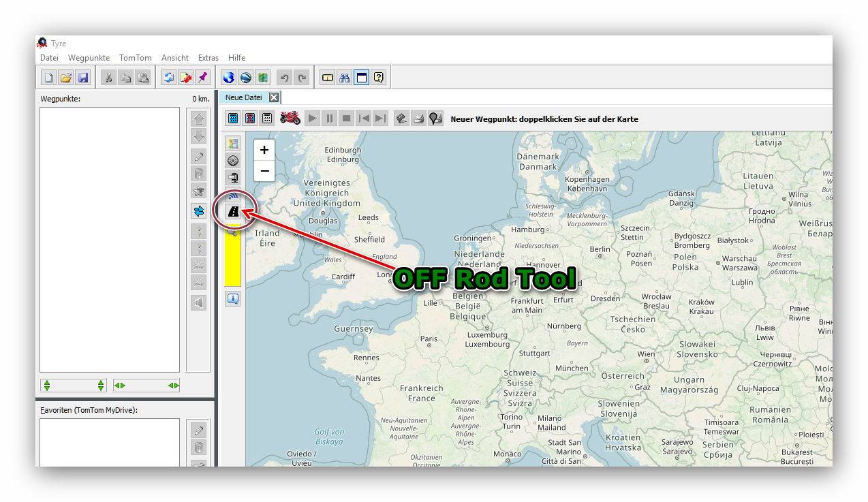The height and width of the screenshot is (502, 868).
Task: Click the blue route arrows button
Action: 198,211
